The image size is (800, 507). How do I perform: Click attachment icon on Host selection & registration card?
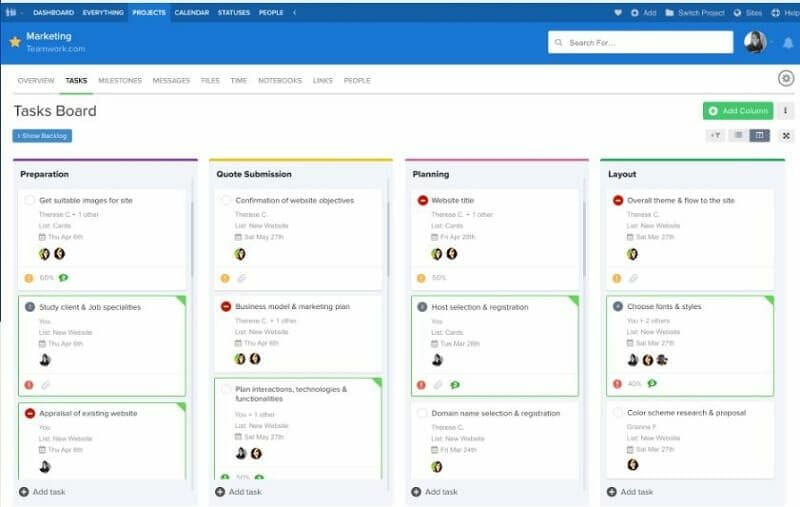438,385
